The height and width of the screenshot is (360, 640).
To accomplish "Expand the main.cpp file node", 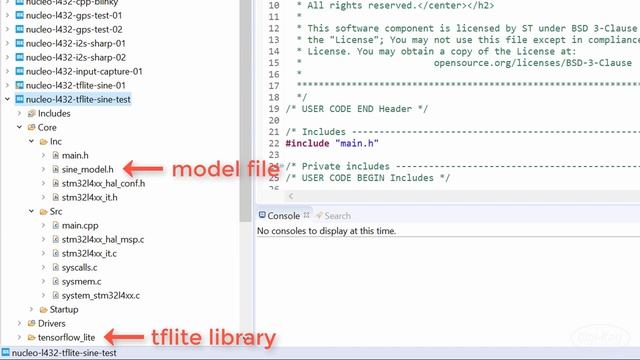I will point(43,225).
